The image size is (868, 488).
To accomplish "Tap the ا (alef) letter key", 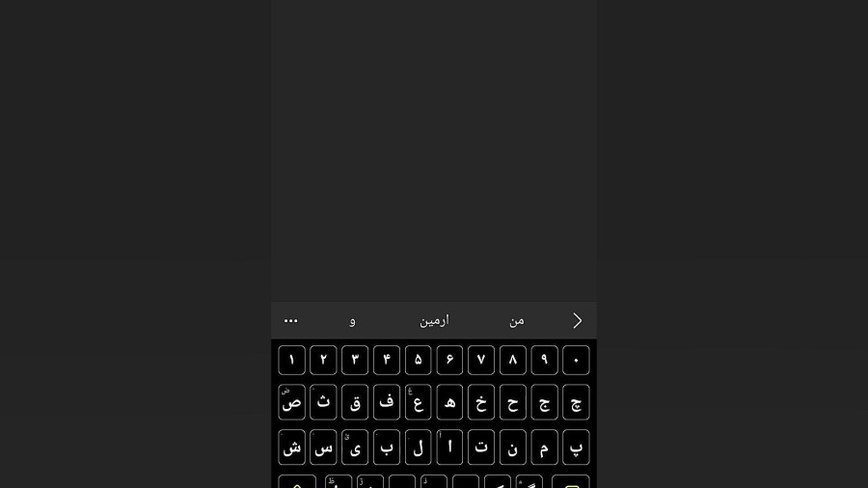I will 449,447.
